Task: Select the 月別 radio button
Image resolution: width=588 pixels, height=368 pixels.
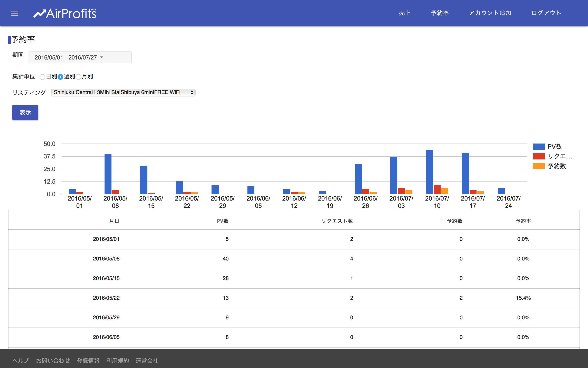Action: tap(78, 77)
